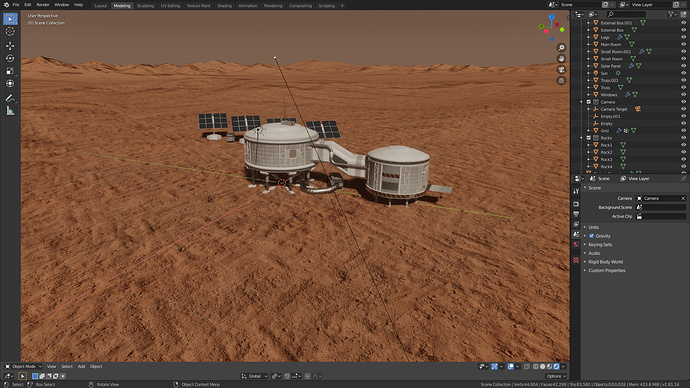This screenshot has height=388, width=690.
Task: Expand the Units panel
Action: point(593,227)
